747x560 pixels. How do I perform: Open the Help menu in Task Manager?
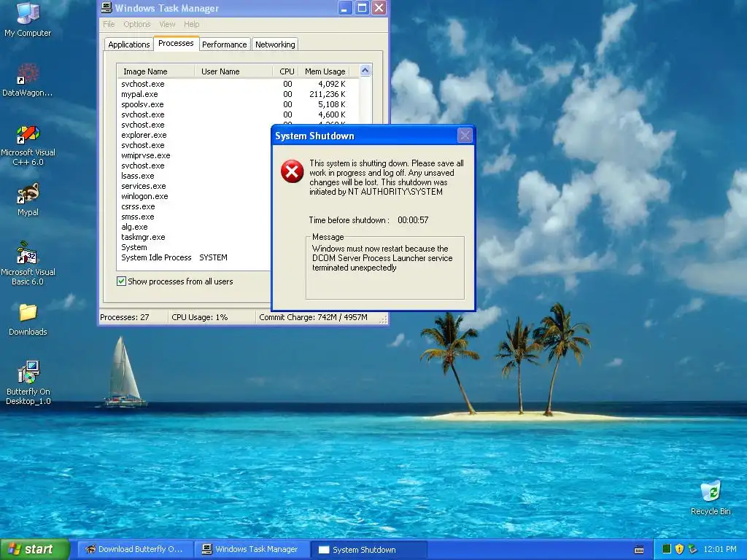192,24
